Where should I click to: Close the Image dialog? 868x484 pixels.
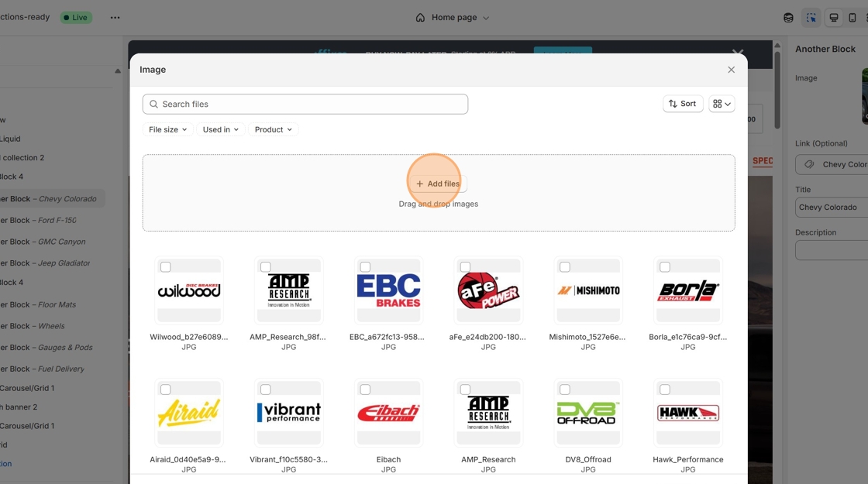[732, 70]
